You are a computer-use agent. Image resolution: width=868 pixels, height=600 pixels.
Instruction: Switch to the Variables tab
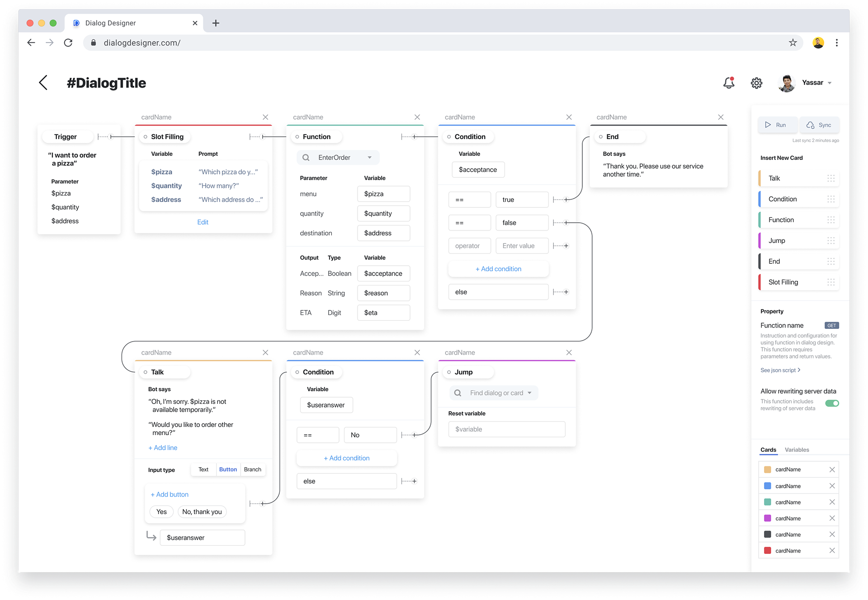pos(797,450)
